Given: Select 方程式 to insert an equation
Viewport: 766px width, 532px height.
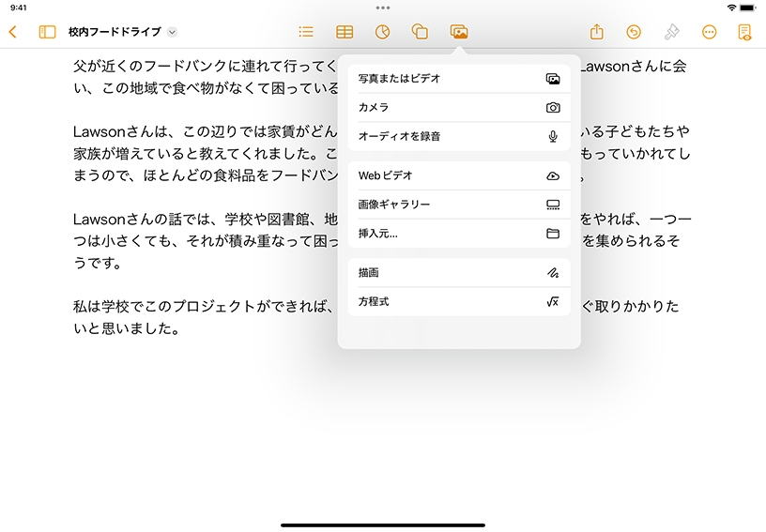Looking at the screenshot, I should coord(458,301).
